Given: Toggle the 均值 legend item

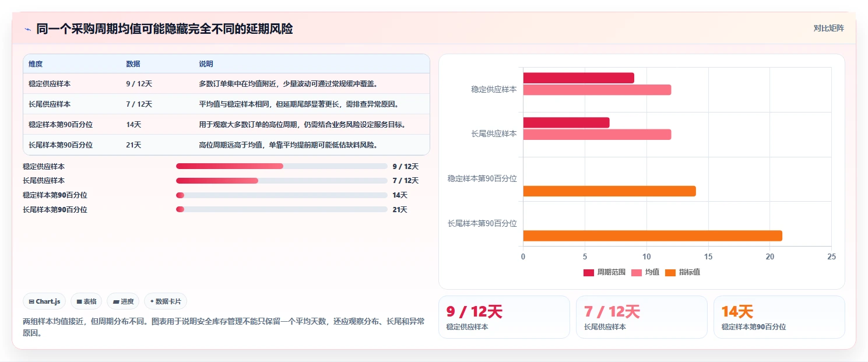Looking at the screenshot, I should (x=646, y=272).
